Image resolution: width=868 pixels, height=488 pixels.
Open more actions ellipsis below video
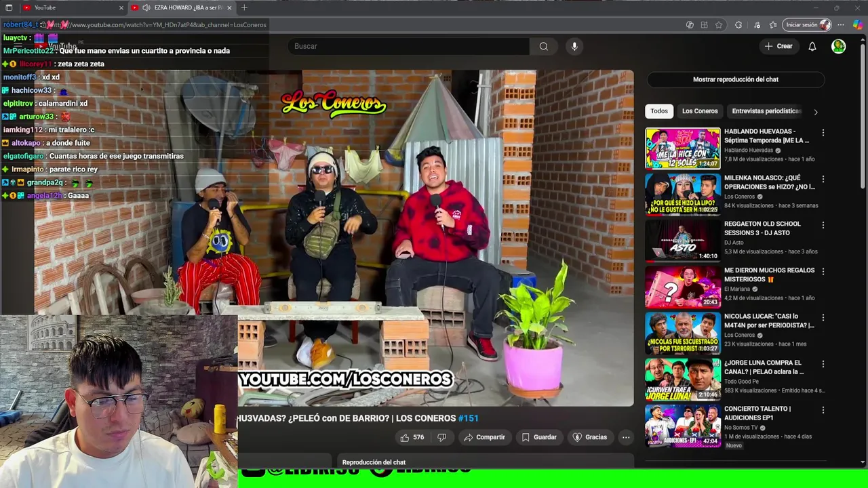pyautogui.click(x=626, y=437)
